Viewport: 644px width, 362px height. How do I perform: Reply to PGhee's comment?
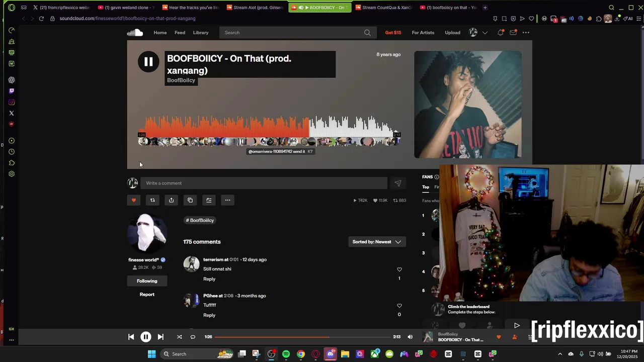209,315
